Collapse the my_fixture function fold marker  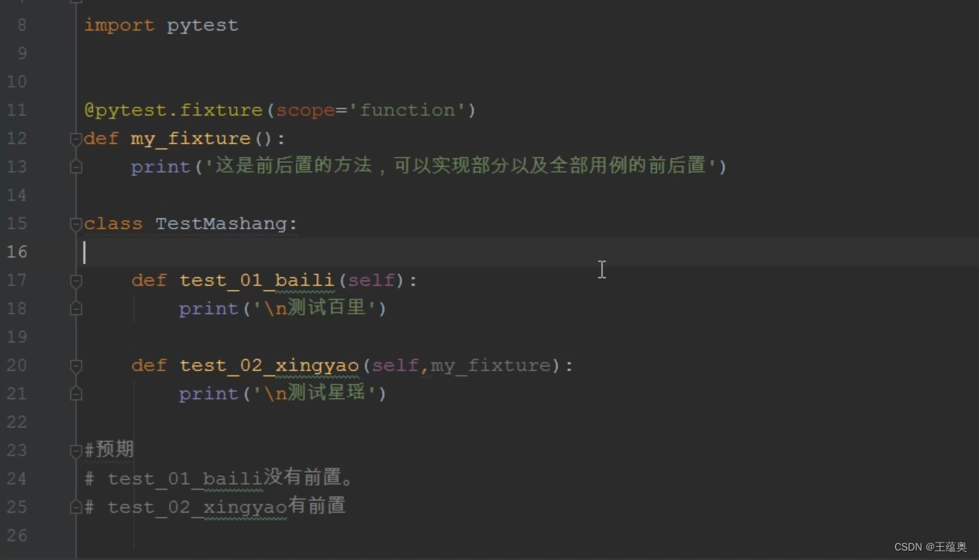(x=76, y=138)
